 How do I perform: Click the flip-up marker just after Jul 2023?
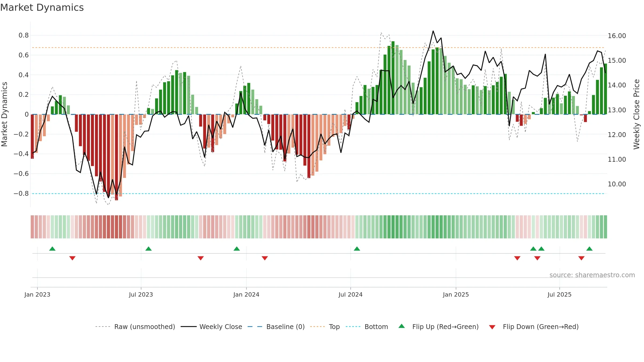pyautogui.click(x=149, y=249)
